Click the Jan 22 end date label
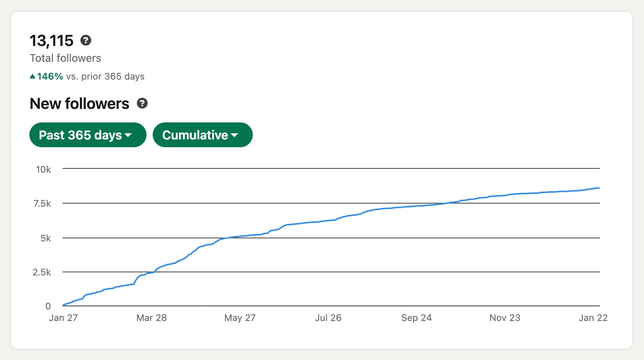This screenshot has width=644, height=360. (x=593, y=318)
